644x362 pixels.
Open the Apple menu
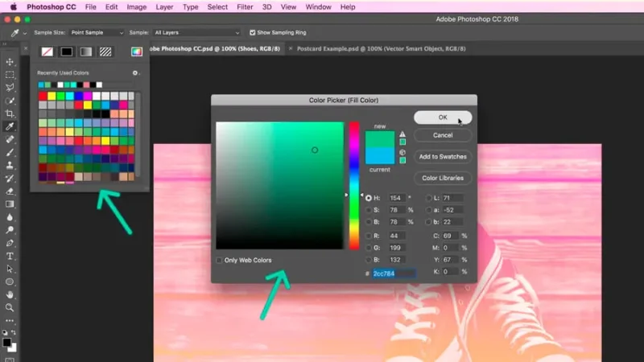[x=13, y=7]
